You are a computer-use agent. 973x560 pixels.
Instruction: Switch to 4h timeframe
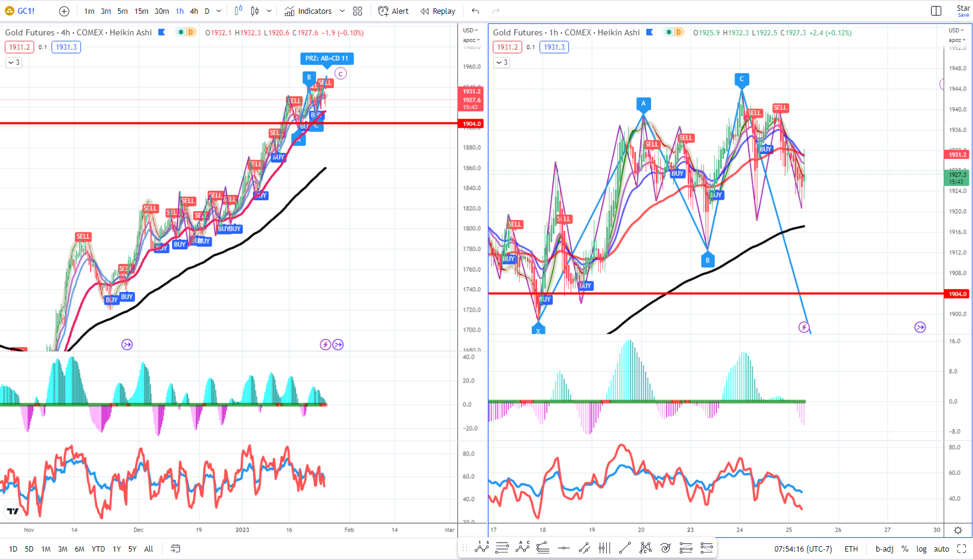(194, 11)
